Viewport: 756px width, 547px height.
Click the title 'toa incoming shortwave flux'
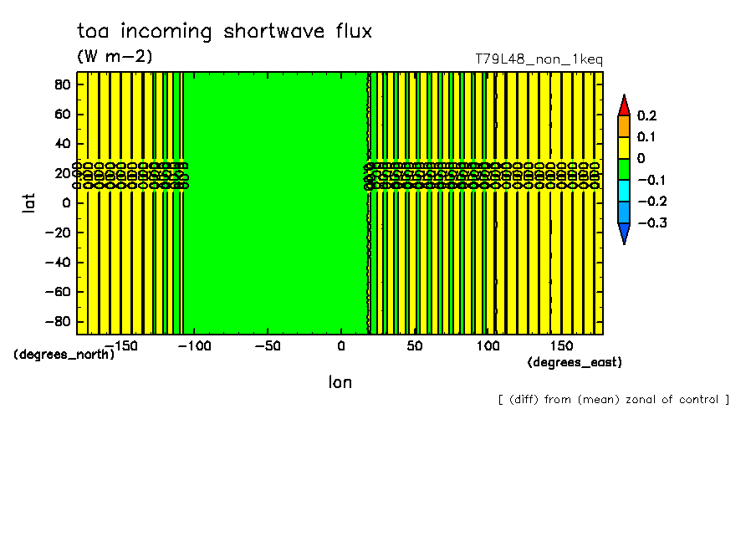tap(225, 31)
